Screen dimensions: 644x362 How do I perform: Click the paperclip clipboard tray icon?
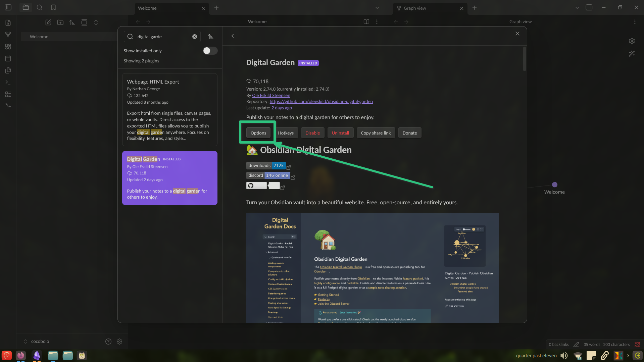pyautogui.click(x=604, y=356)
